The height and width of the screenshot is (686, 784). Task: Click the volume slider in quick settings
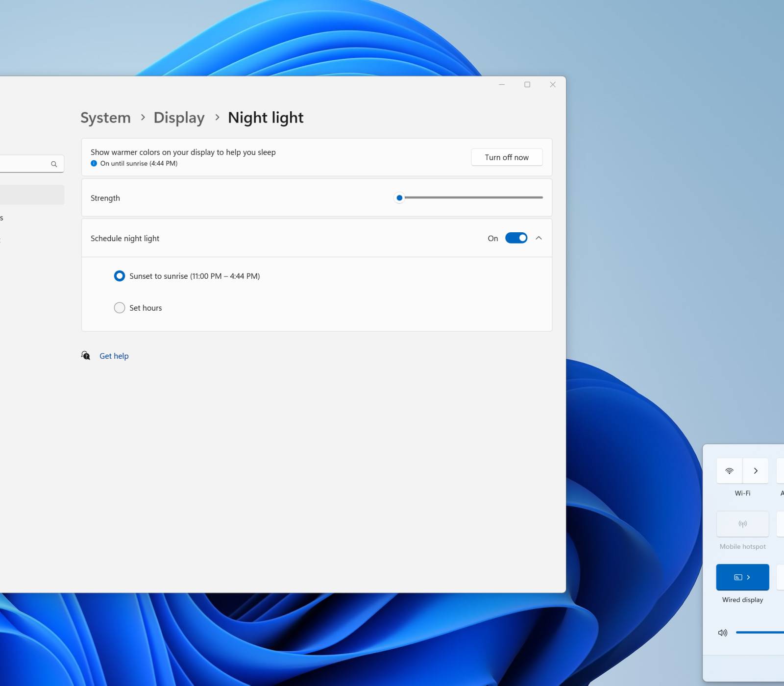tap(759, 633)
